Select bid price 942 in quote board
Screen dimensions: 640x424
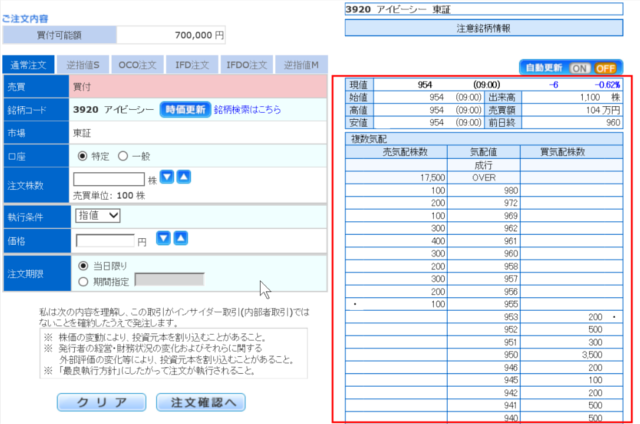click(x=510, y=393)
